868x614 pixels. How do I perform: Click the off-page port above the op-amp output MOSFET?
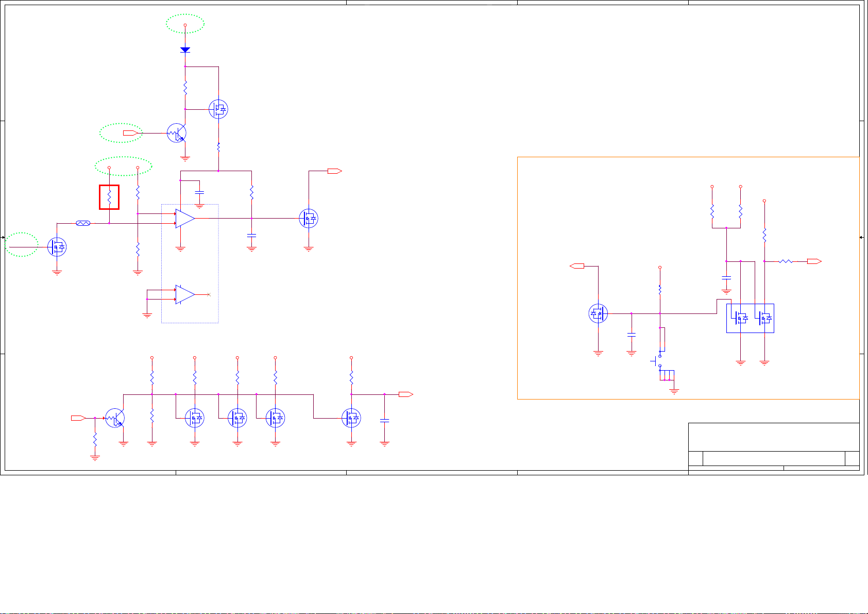335,171
